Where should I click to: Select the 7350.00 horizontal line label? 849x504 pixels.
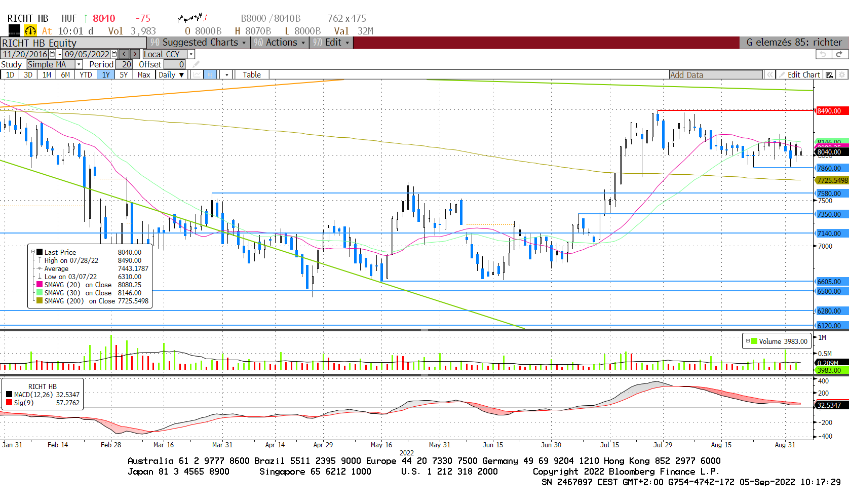click(831, 214)
